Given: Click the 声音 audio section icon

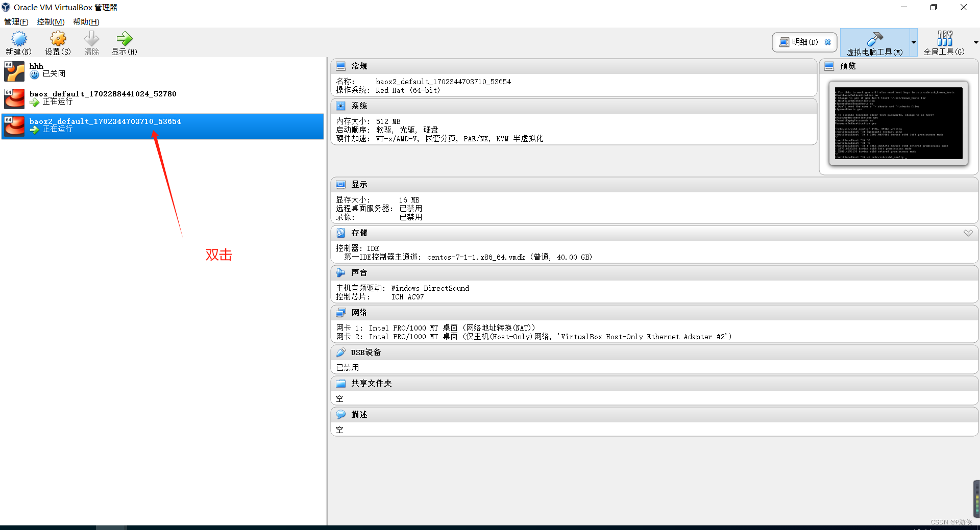Looking at the screenshot, I should 341,273.
